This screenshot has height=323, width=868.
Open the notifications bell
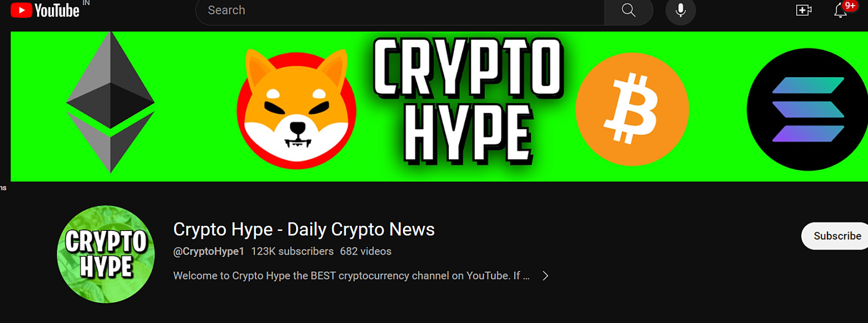coord(840,10)
